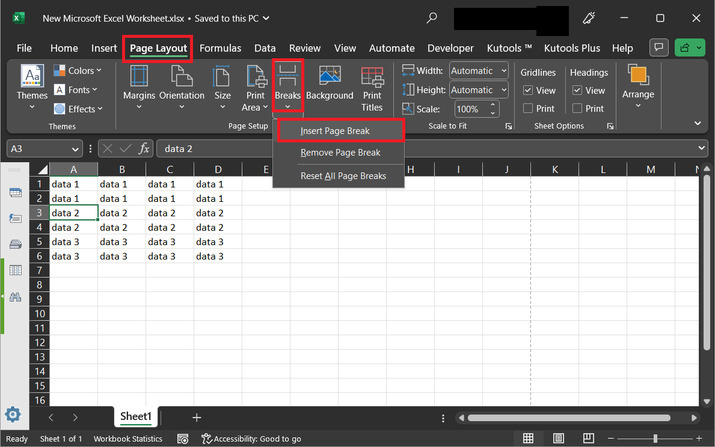
Task: Click the file name in title bar
Action: pyautogui.click(x=113, y=19)
